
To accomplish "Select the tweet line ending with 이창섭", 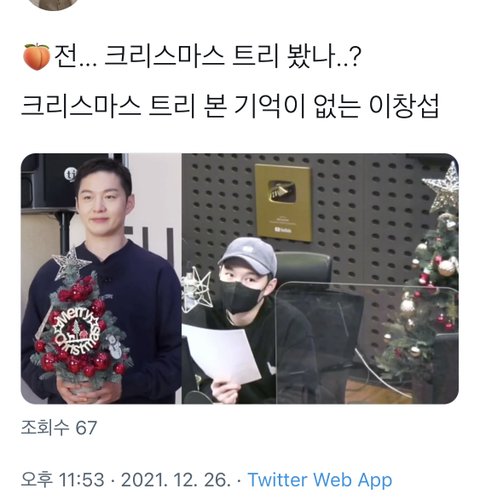I will 230,106.
